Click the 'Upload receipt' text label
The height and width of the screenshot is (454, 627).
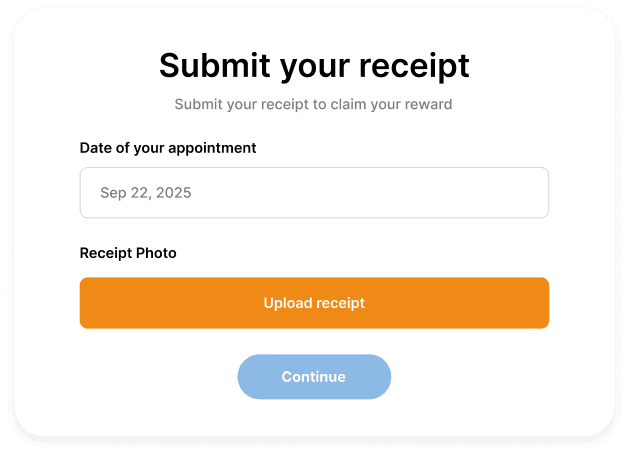coord(314,303)
